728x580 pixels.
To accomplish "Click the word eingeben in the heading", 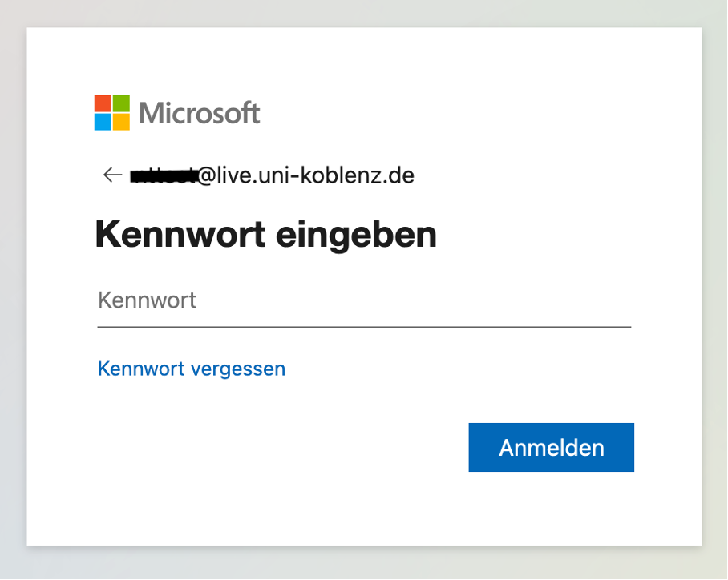I will (x=356, y=236).
